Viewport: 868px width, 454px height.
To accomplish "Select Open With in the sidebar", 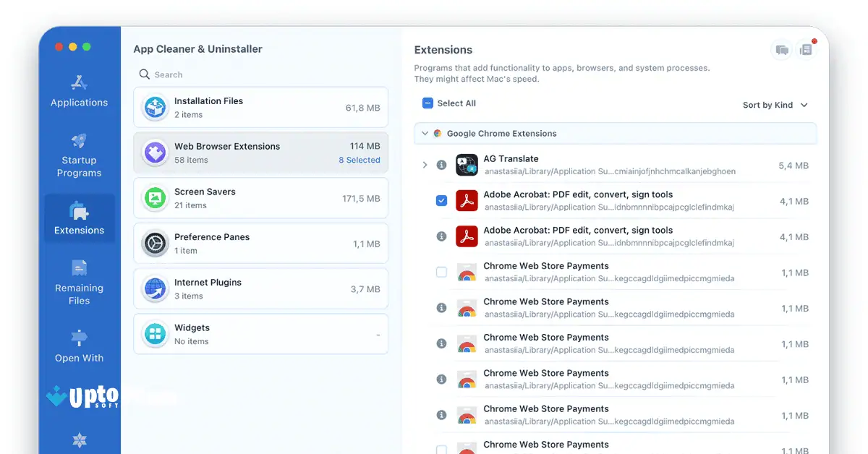I will click(79, 347).
